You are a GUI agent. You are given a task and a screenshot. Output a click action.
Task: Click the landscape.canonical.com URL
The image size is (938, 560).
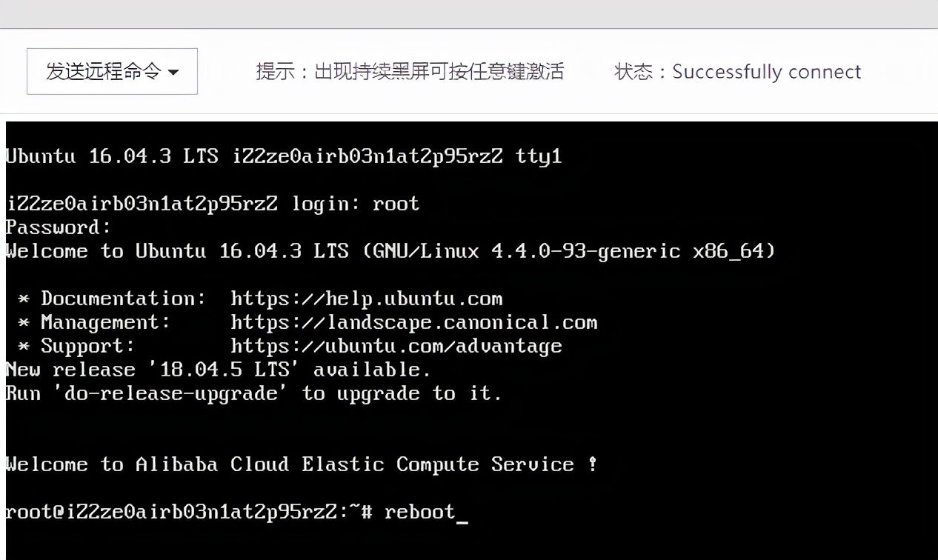point(413,322)
